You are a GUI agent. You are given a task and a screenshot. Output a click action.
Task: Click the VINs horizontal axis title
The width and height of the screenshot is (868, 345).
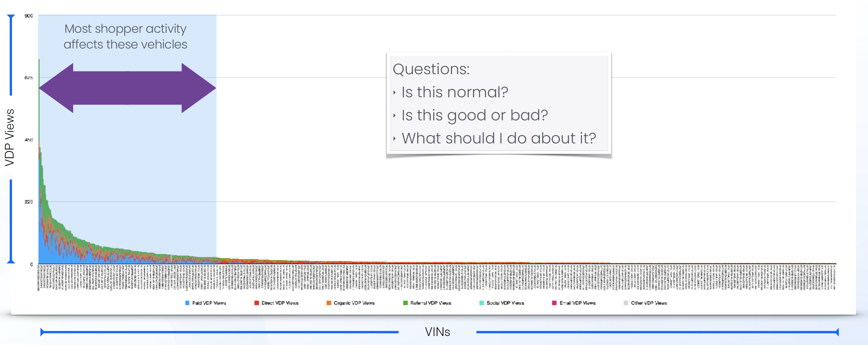pyautogui.click(x=437, y=332)
